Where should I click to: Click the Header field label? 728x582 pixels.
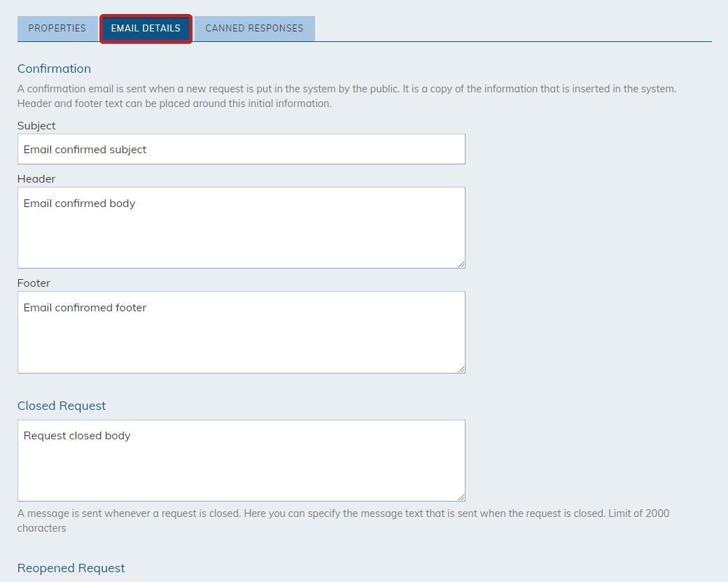36,178
